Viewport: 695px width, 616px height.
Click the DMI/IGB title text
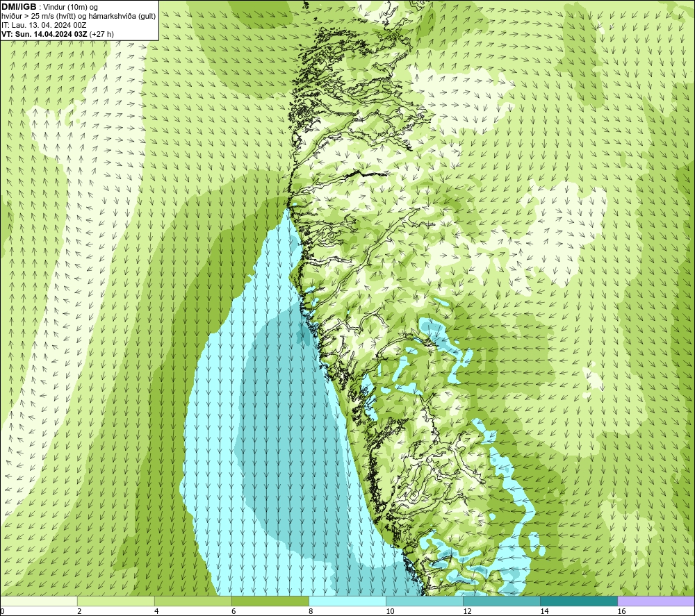tap(19, 7)
